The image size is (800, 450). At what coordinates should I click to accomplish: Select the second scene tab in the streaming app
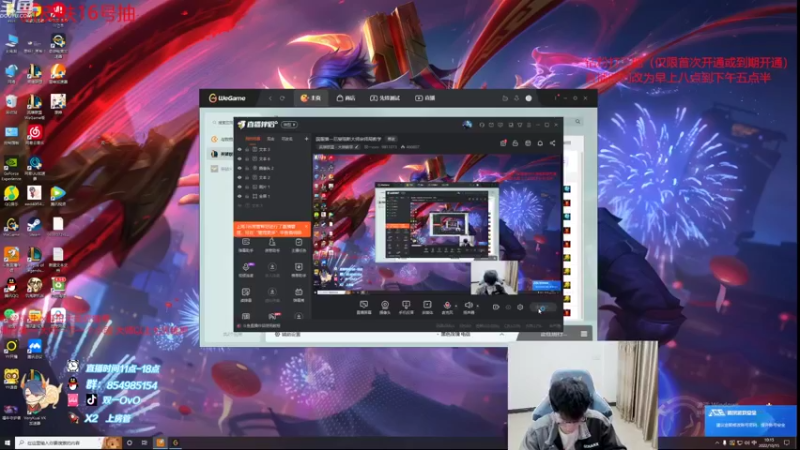(x=271, y=139)
